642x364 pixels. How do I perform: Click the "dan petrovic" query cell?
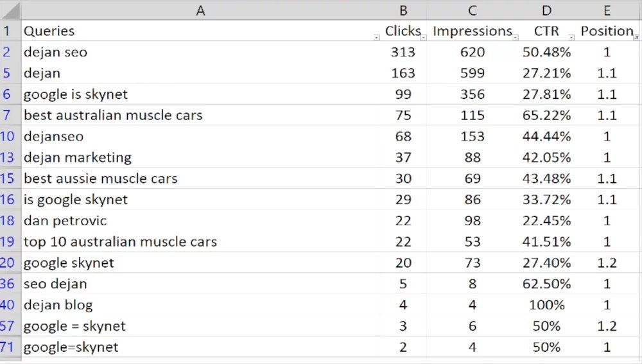point(65,221)
